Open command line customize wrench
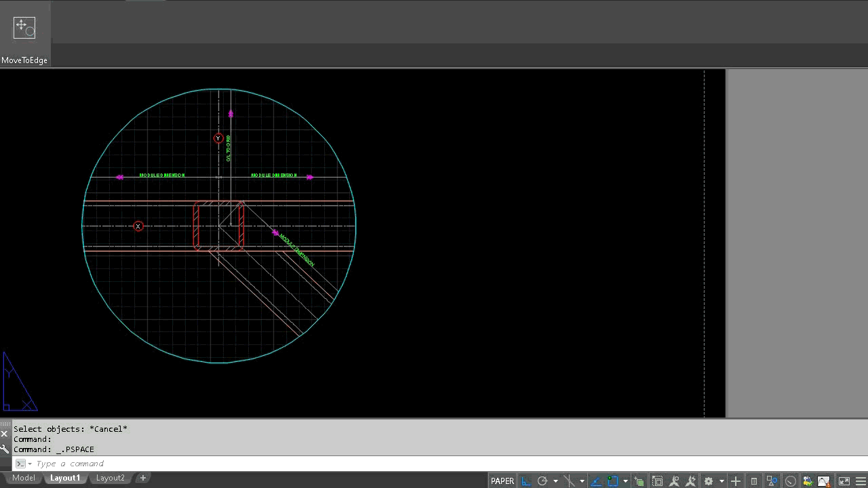 click(4, 449)
